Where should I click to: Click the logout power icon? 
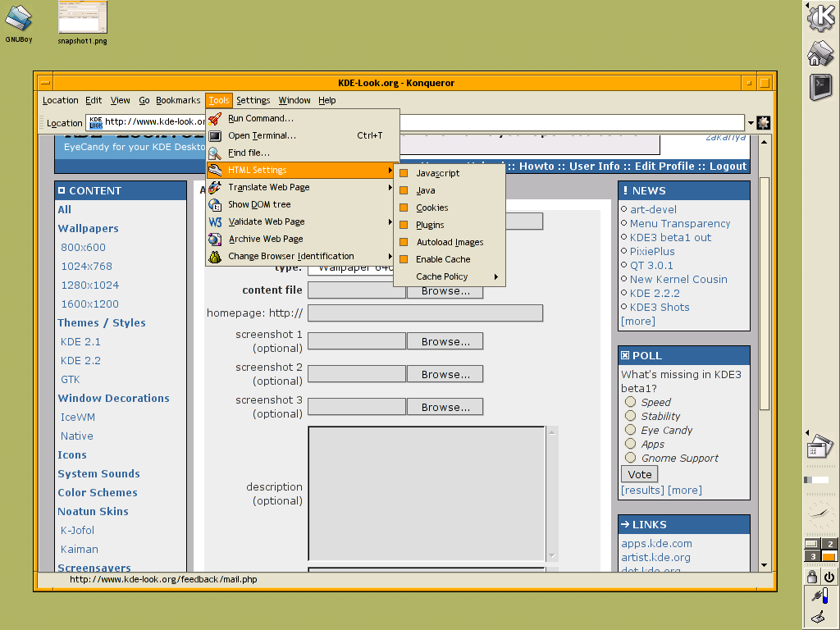point(829,577)
